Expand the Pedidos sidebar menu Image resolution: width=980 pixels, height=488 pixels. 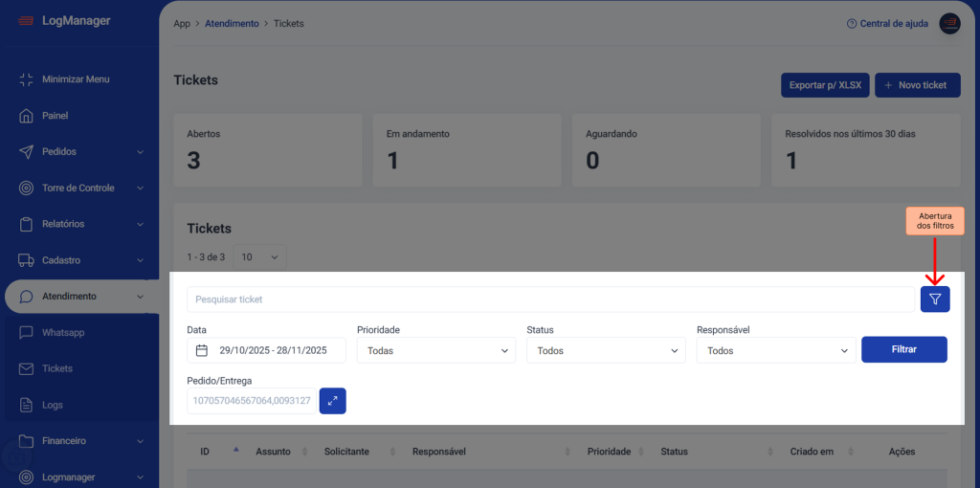(x=80, y=151)
